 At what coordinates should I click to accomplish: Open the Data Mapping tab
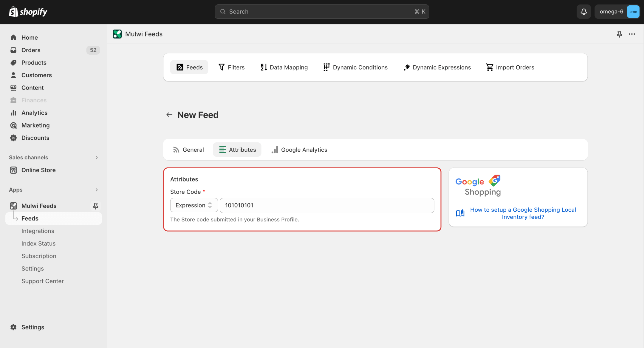(x=284, y=67)
